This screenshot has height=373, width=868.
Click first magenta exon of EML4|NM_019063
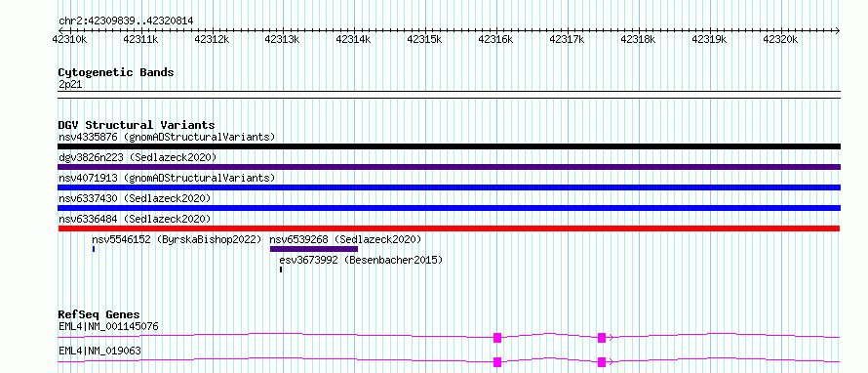(497, 362)
